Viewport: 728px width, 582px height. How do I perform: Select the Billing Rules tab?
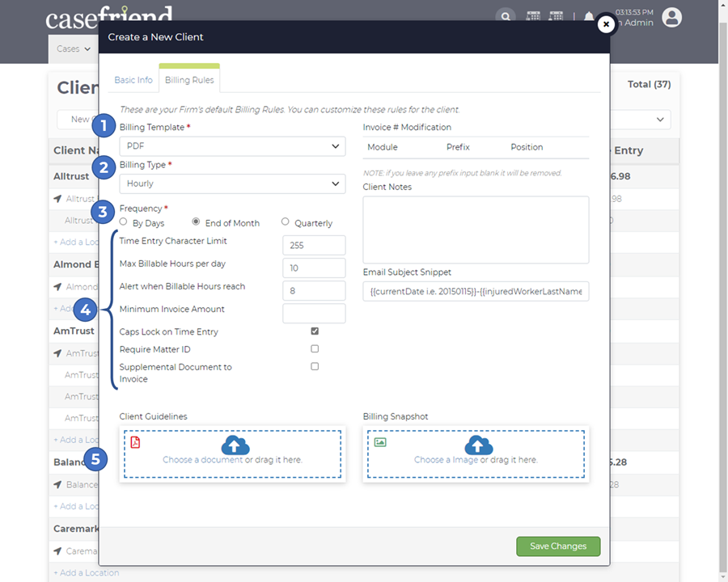pos(189,80)
